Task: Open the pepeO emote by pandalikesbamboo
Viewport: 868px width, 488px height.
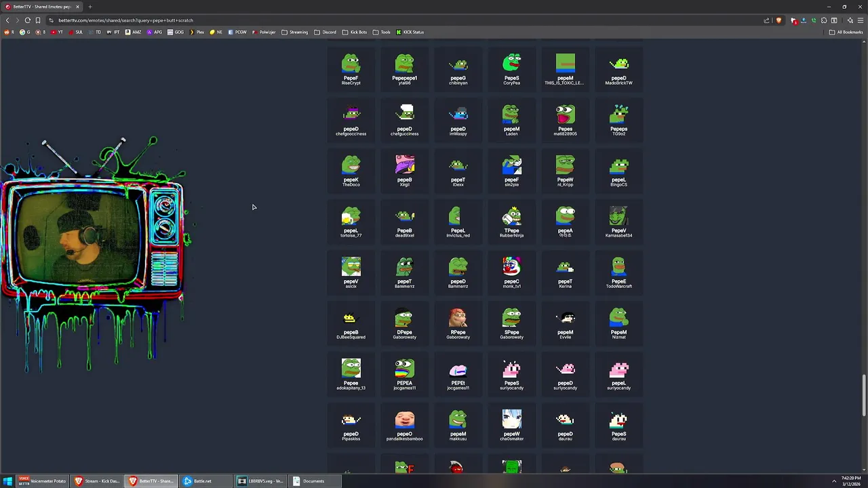Action: pos(404,424)
